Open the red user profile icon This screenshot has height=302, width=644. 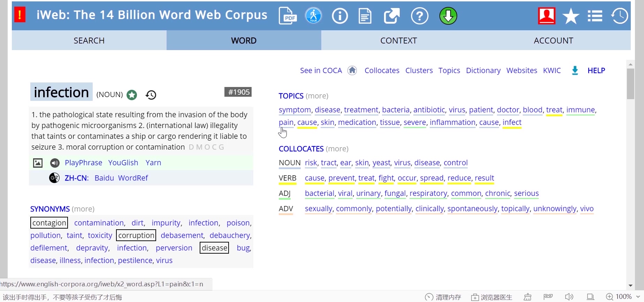pos(546,16)
